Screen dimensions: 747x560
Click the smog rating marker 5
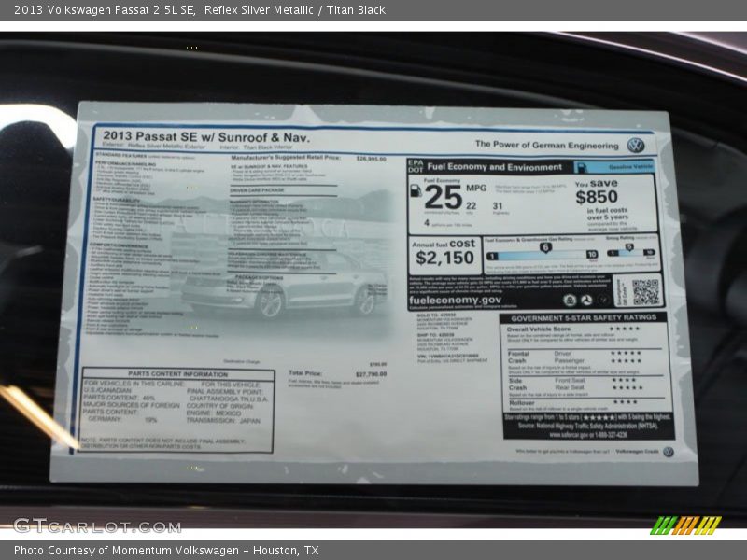tap(628, 247)
